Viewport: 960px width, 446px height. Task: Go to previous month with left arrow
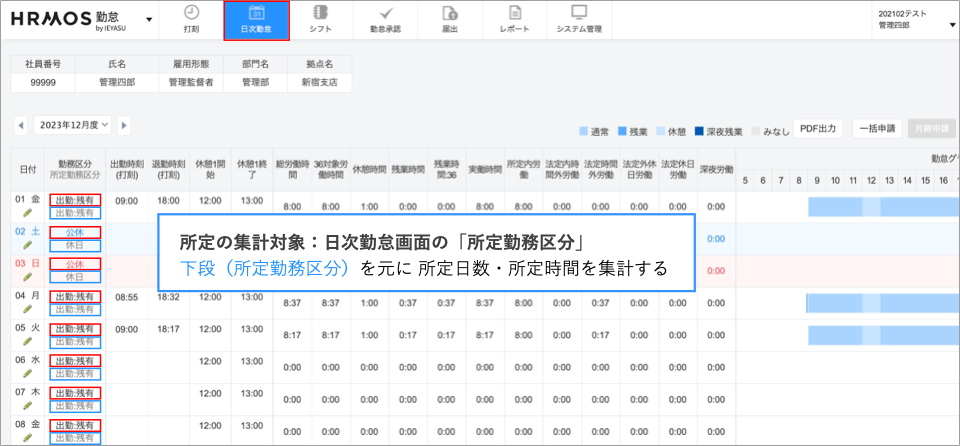20,126
